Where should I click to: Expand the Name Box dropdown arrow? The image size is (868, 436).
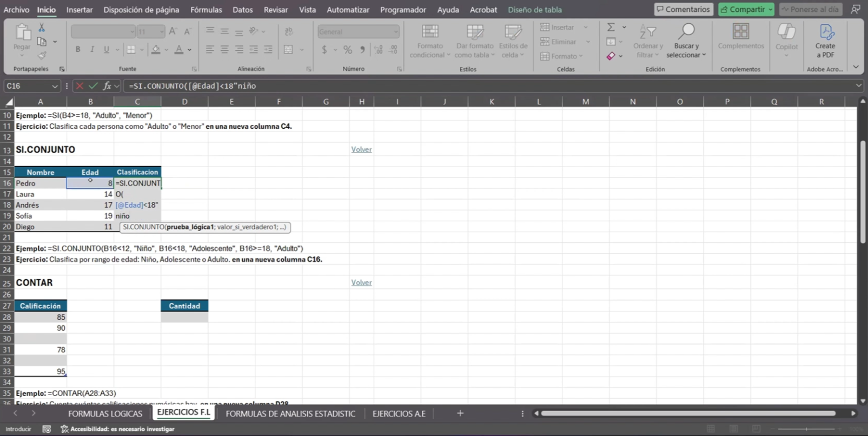(x=55, y=86)
